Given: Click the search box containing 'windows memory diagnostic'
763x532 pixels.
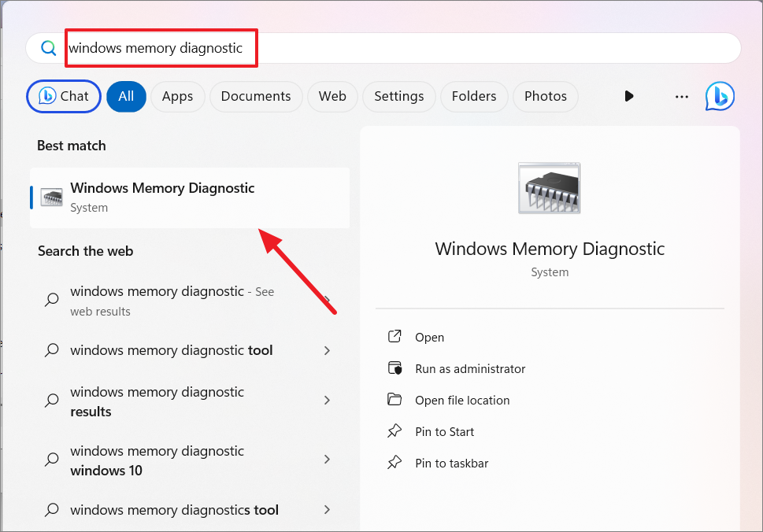Looking at the screenshot, I should pyautogui.click(x=383, y=48).
